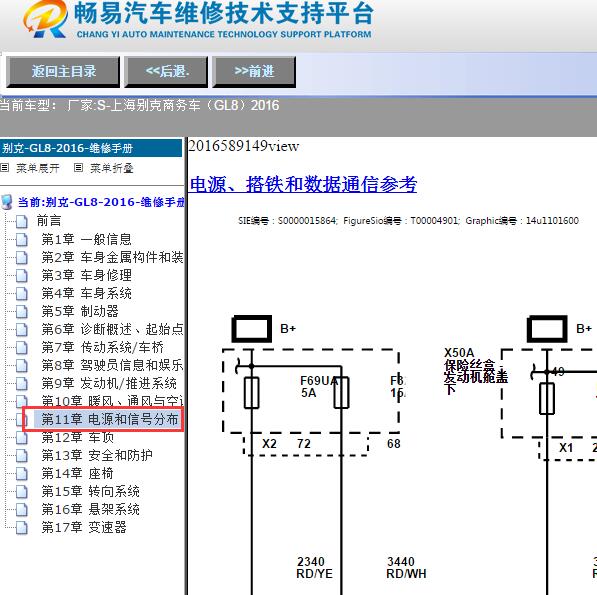Screen dimensions: 597x595
Task: Click the 菜单展开 list icon
Action: 5,167
